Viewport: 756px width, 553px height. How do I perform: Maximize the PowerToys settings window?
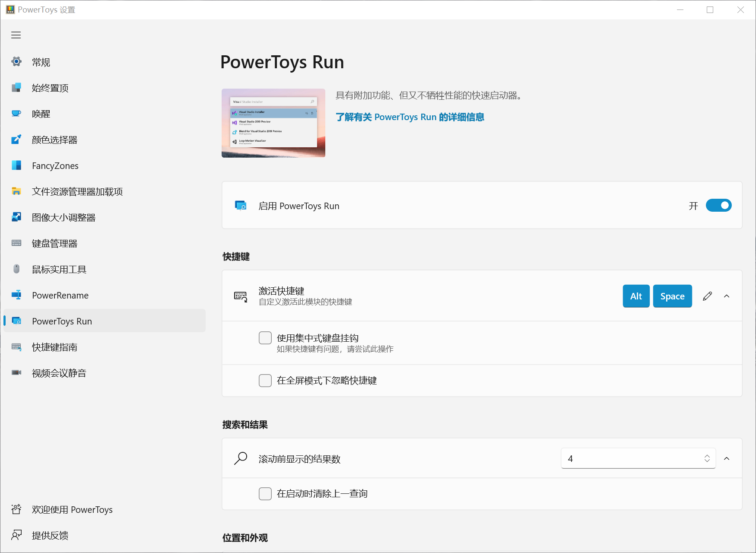710,10
